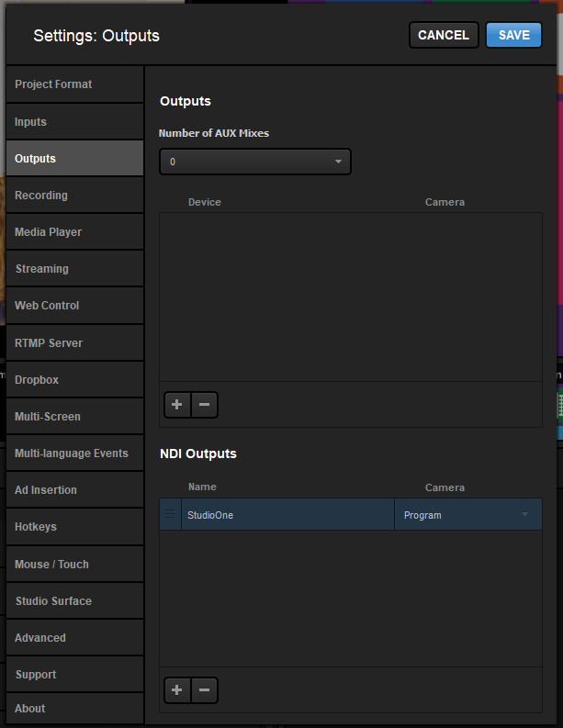
Task: Grab the StudioOne row drag handle
Action: [170, 515]
